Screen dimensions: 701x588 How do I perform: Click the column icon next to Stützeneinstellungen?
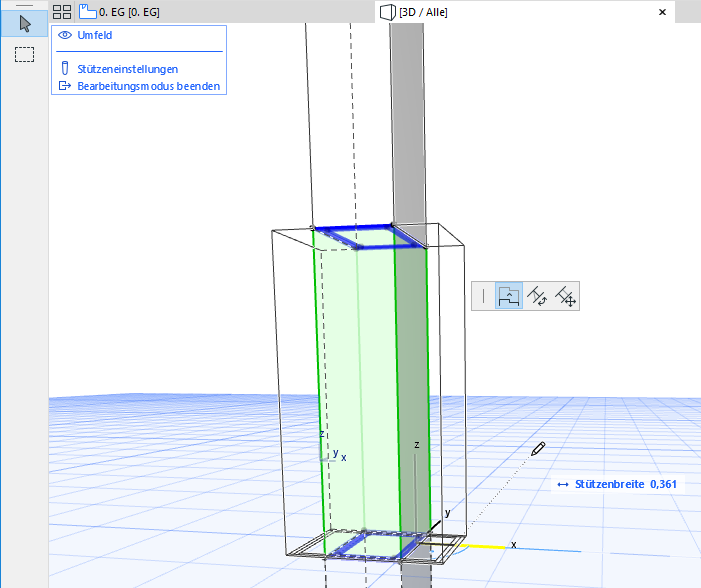pyautogui.click(x=65, y=68)
